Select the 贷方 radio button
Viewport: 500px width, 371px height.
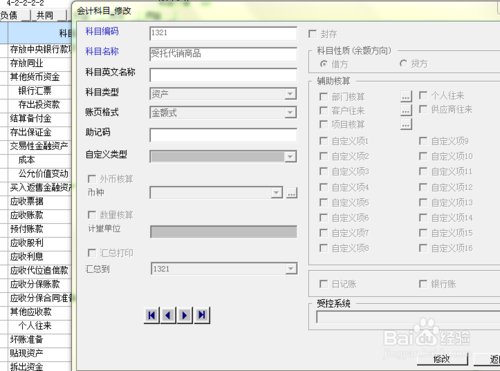tap(403, 63)
